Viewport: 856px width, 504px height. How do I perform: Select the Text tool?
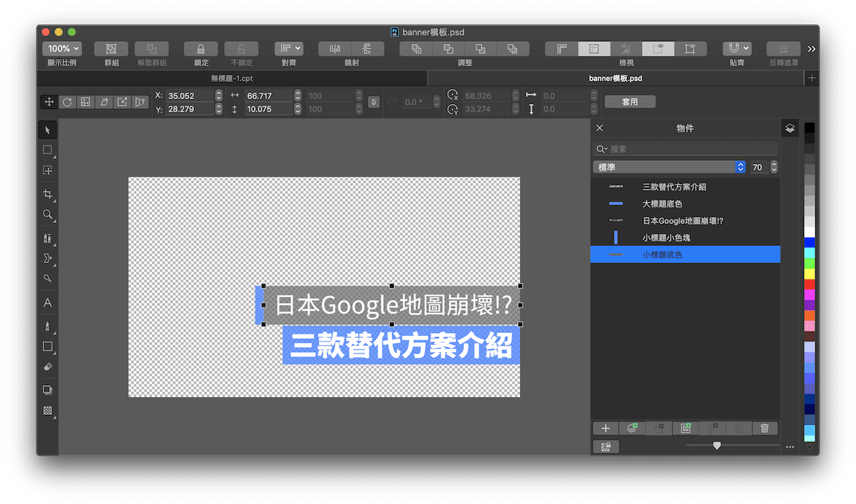(48, 302)
